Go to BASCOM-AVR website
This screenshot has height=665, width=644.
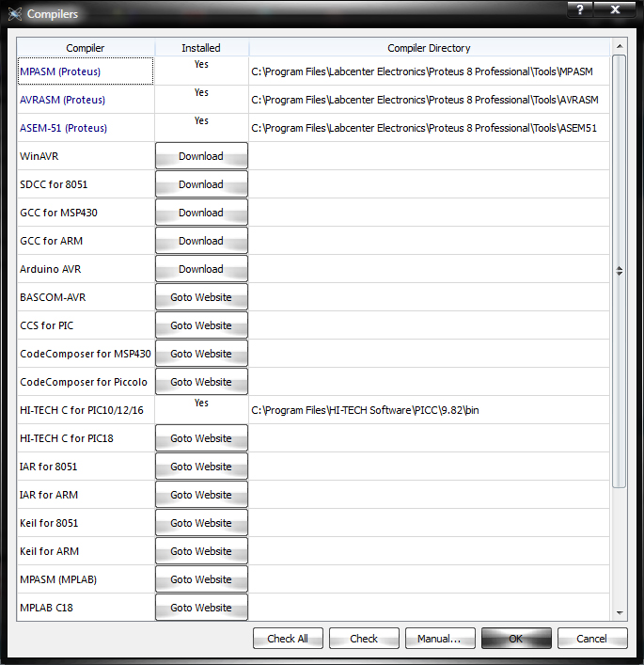pos(201,297)
